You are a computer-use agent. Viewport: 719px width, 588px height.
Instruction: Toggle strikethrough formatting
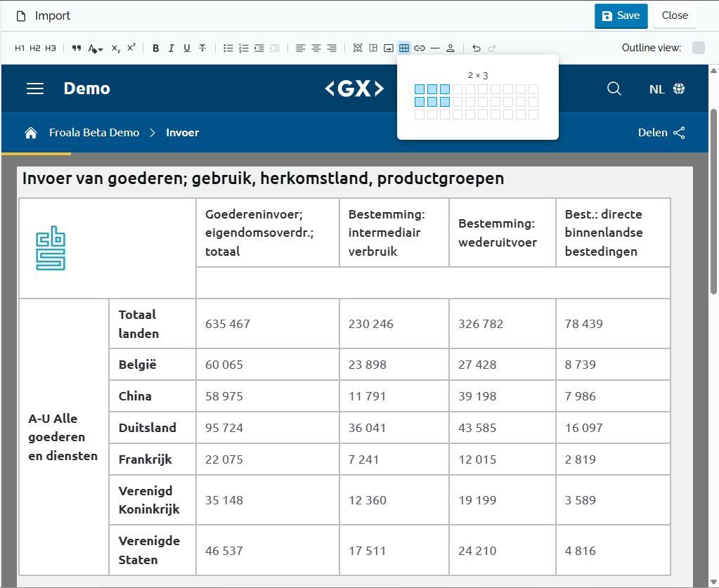(202, 48)
